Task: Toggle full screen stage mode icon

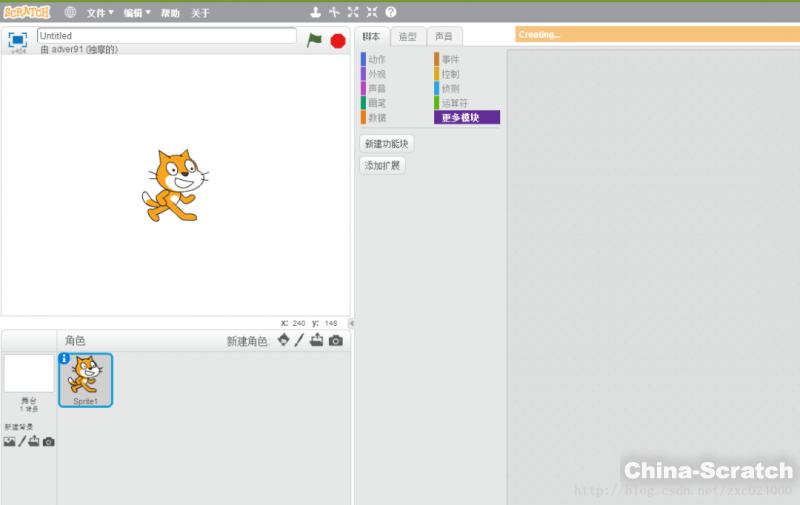Action: [17, 40]
